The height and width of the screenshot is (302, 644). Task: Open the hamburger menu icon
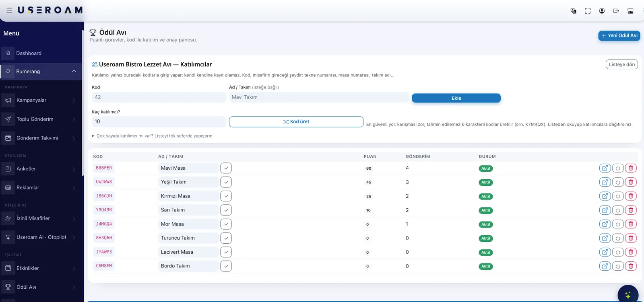9,10
